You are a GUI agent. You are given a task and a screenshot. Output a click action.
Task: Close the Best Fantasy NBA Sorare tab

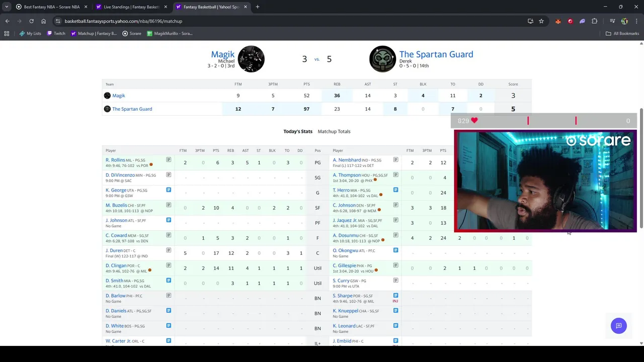(x=86, y=7)
